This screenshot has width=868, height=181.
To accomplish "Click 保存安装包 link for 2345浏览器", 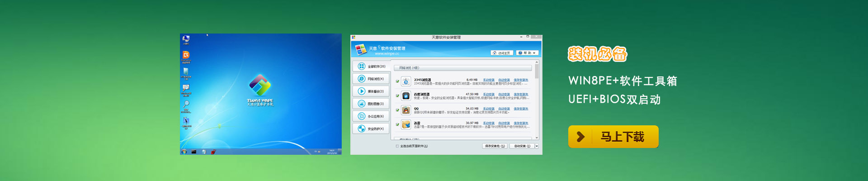I will point(521,80).
